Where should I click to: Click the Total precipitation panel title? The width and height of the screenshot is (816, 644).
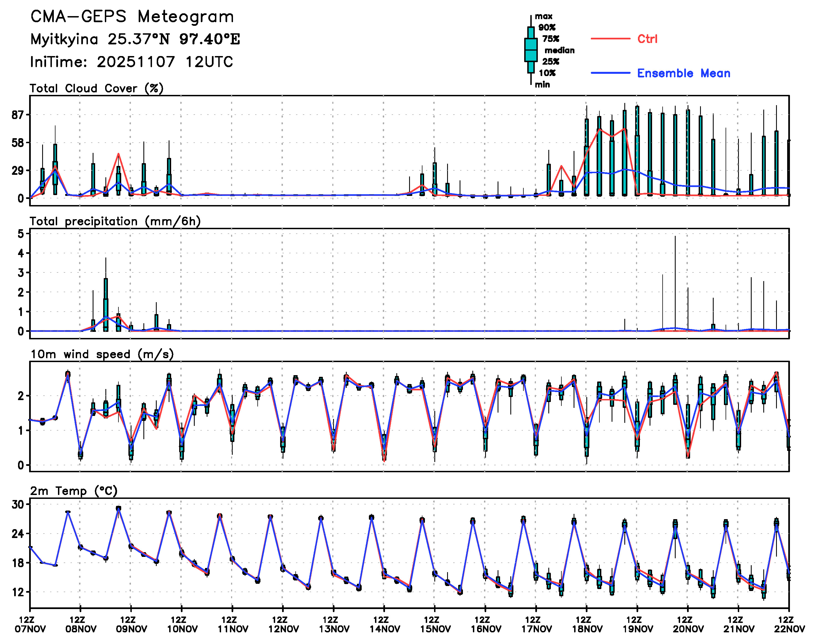pos(115,221)
